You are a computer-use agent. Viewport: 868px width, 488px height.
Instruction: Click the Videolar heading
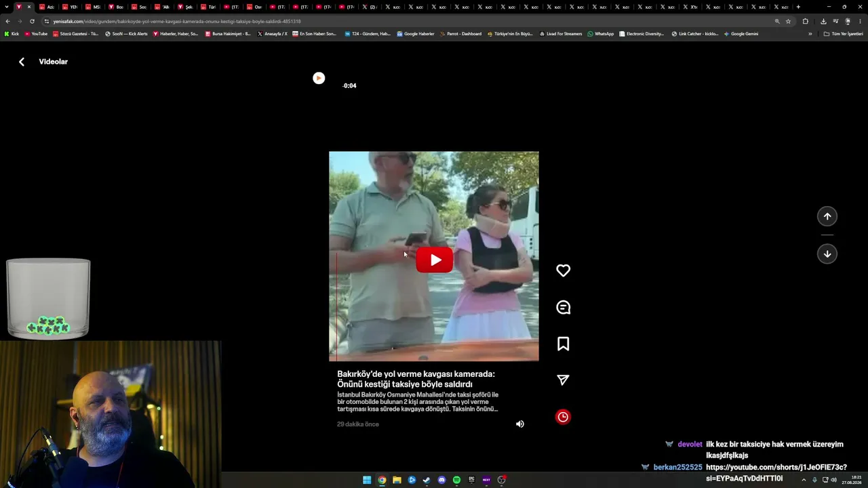pyautogui.click(x=53, y=62)
